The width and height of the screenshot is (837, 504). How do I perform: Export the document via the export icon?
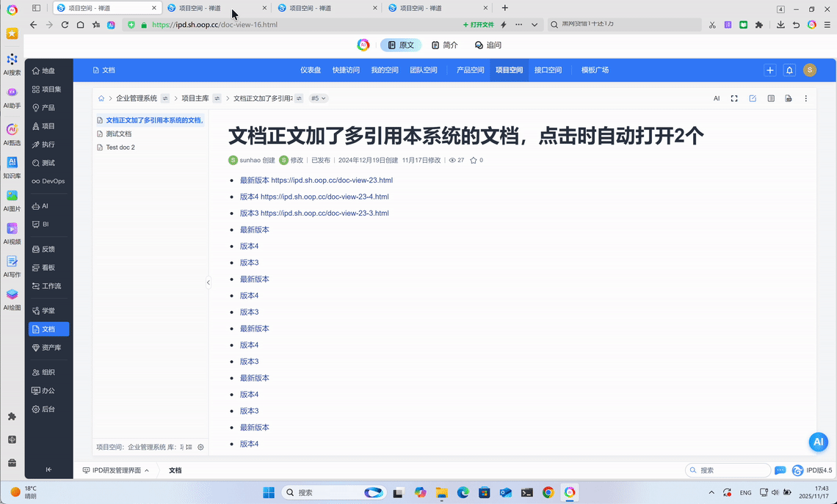(788, 98)
